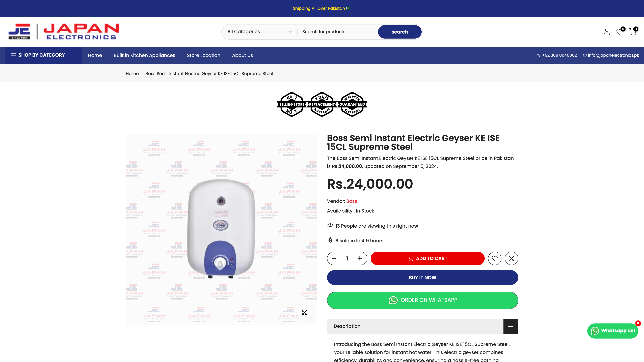Decrease quantity with the minus button
Screen dimensions: 644x362
(335, 258)
